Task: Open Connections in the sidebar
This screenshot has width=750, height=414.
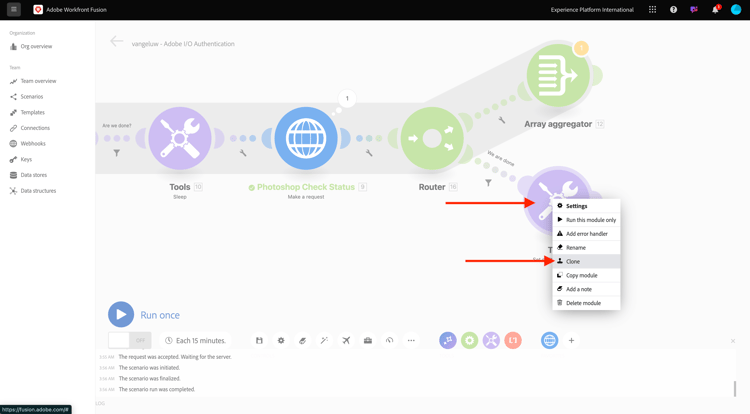Action: [x=30, y=128]
